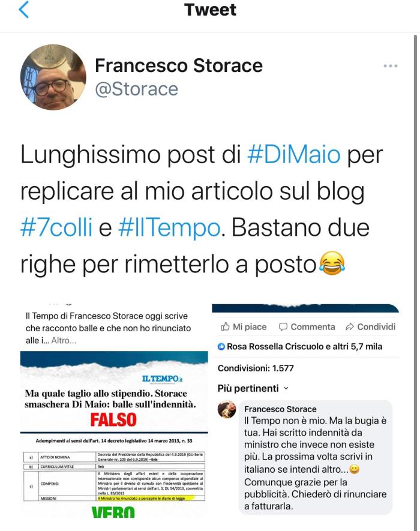Viewport: 420px width, 531px height.
Task: Open the @Storace handle
Action: [137, 89]
